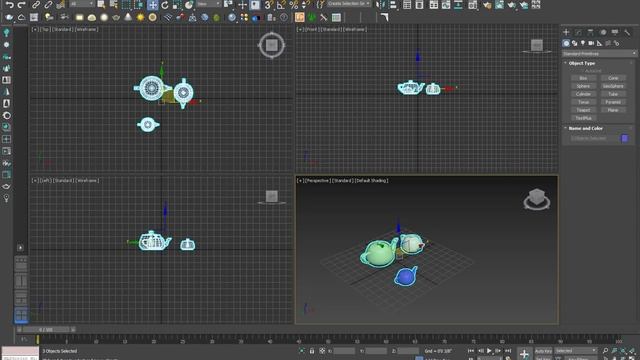Image resolution: width=640 pixels, height=360 pixels.
Task: Click the Perspective viewport ViewCube
Action: [537, 199]
